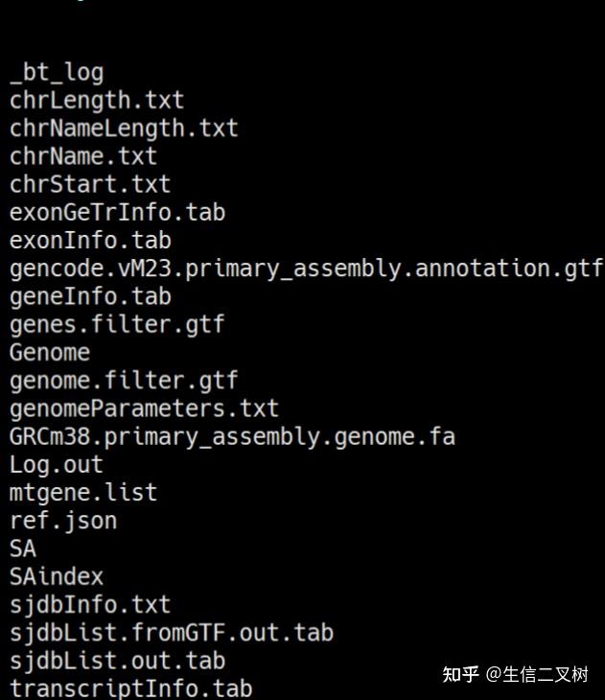This screenshot has height=700, width=605.
Task: Select the capitalized Genome entry
Action: (50, 352)
